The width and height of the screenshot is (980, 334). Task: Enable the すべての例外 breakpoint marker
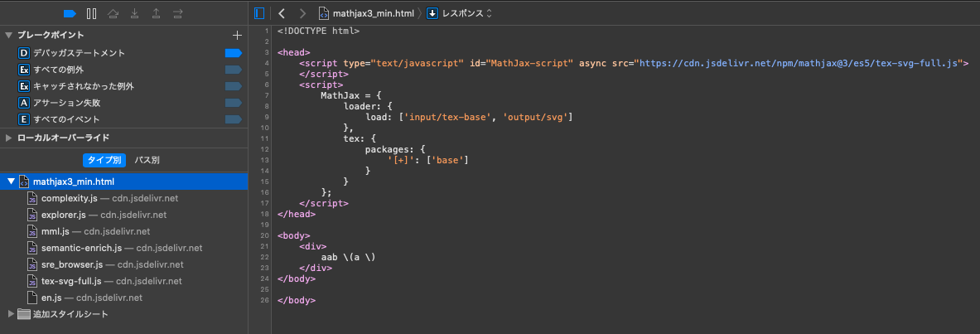[233, 70]
